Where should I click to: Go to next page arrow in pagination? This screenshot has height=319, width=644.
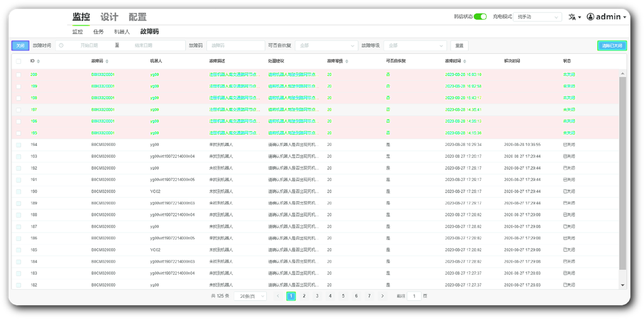pos(382,296)
